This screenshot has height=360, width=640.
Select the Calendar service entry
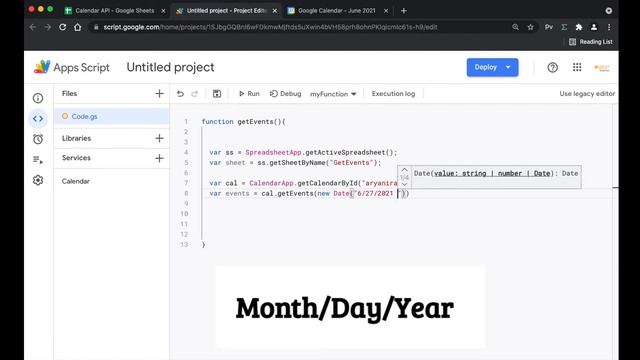tap(76, 181)
